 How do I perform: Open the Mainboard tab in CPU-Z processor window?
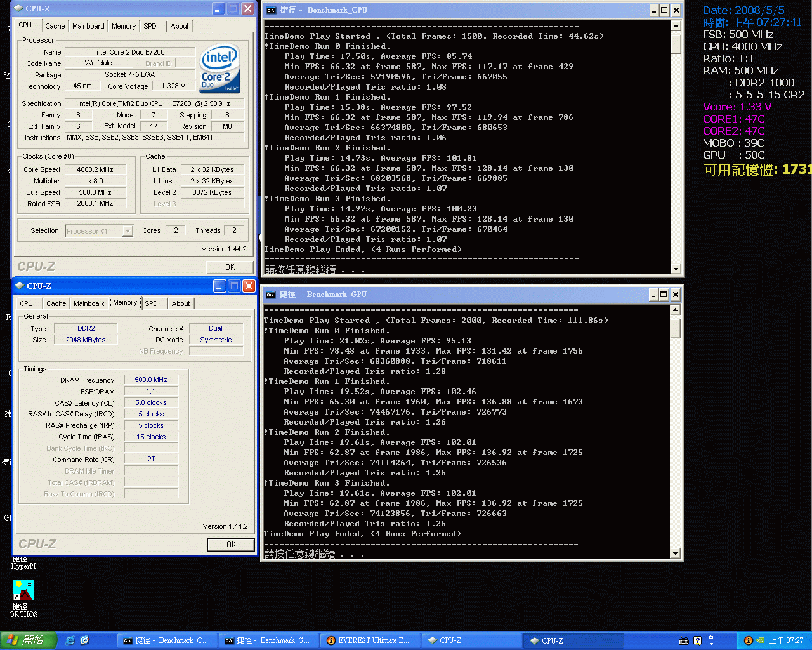point(88,26)
